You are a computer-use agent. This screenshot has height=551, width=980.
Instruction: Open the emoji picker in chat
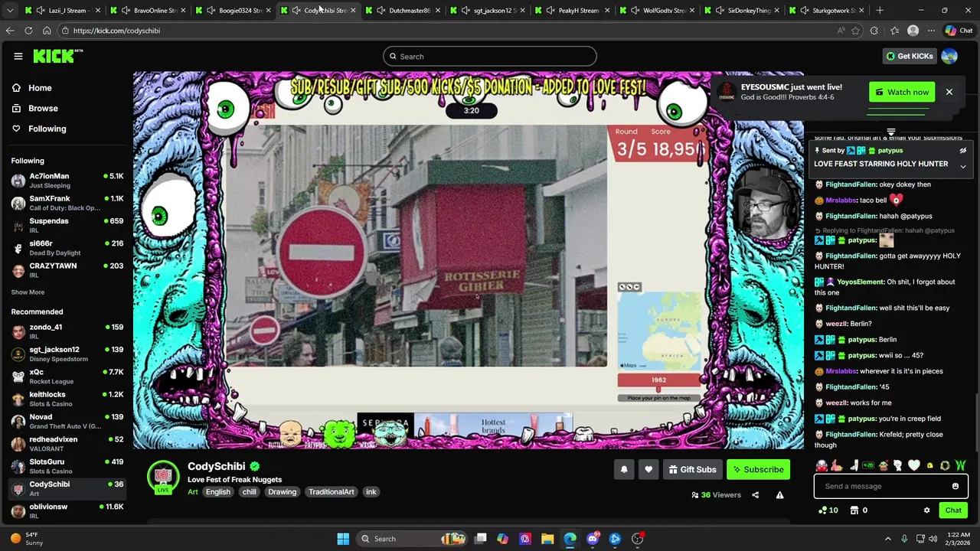point(955,486)
